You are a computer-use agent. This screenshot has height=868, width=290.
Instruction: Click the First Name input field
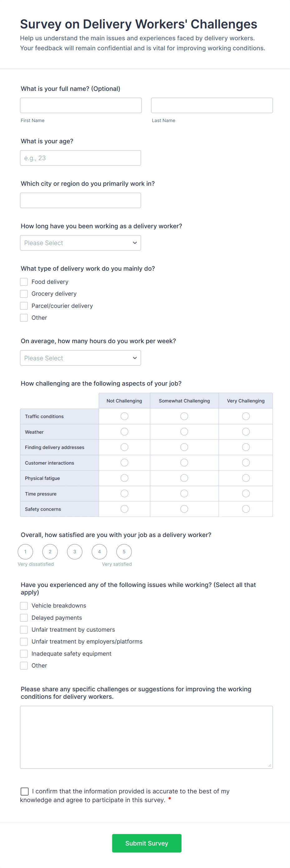pos(81,105)
